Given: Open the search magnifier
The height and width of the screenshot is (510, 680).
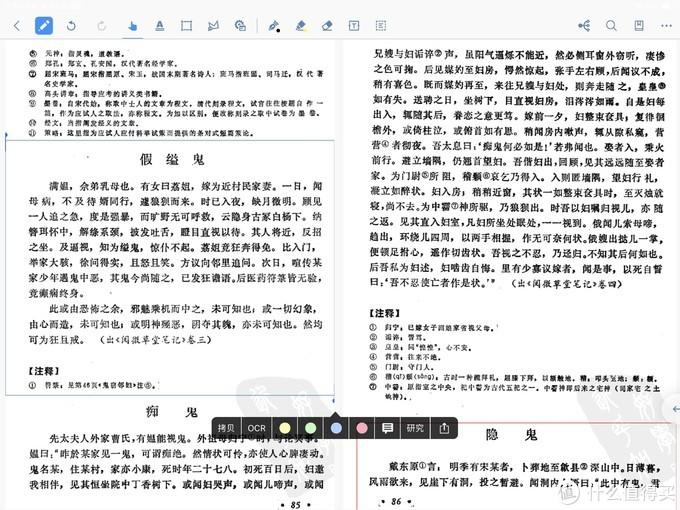Looking at the screenshot, I should pyautogui.click(x=611, y=26).
